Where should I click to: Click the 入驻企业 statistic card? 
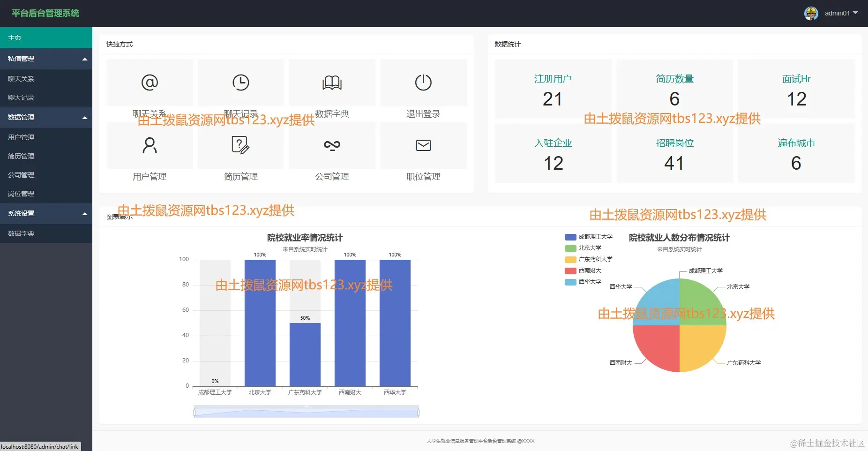click(553, 153)
